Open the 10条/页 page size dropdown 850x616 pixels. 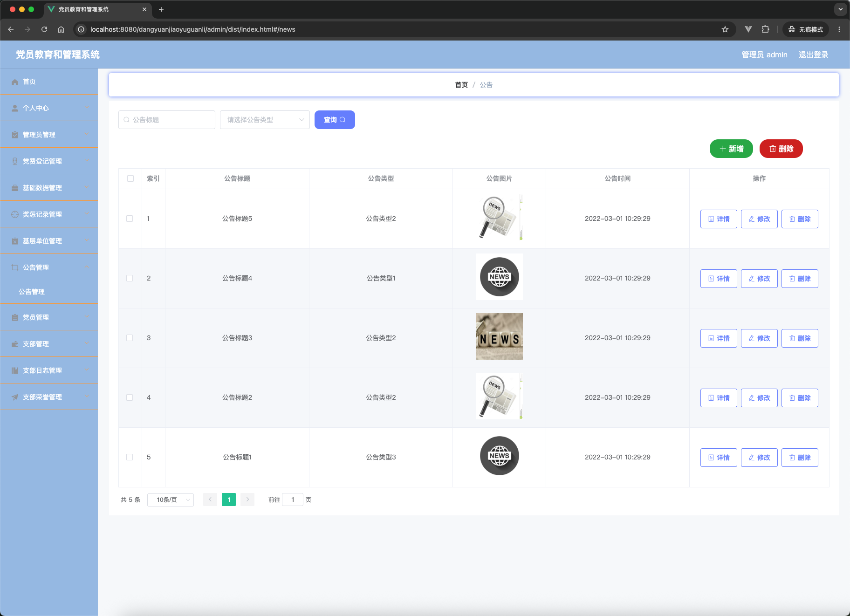171,500
